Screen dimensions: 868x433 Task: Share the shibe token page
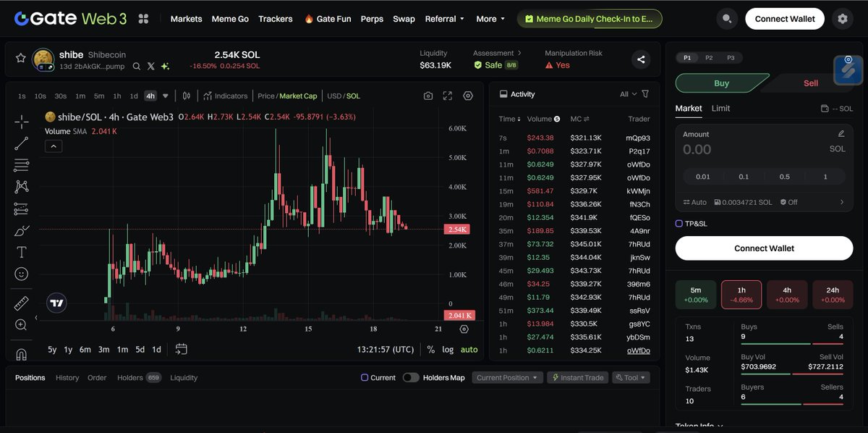pos(641,59)
